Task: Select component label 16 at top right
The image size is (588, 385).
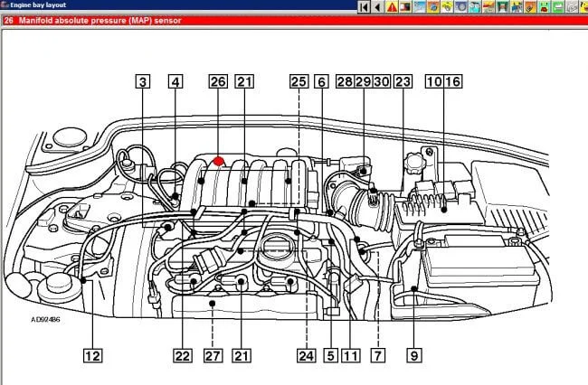Action: [452, 81]
